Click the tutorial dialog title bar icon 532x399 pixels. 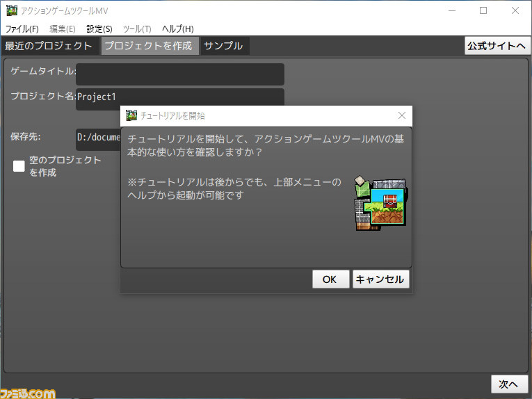coord(131,115)
